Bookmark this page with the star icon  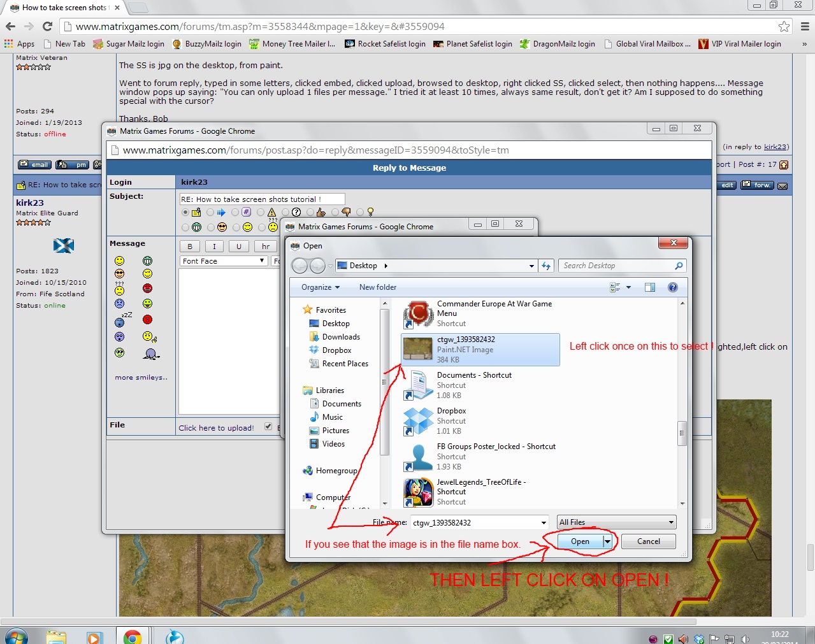click(x=784, y=26)
